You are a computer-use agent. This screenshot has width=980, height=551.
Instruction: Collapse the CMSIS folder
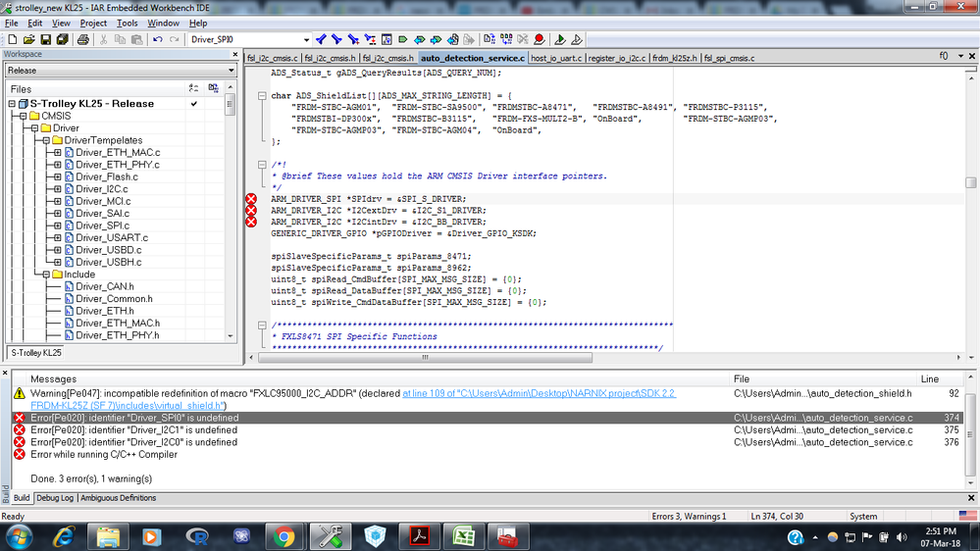(x=24, y=117)
